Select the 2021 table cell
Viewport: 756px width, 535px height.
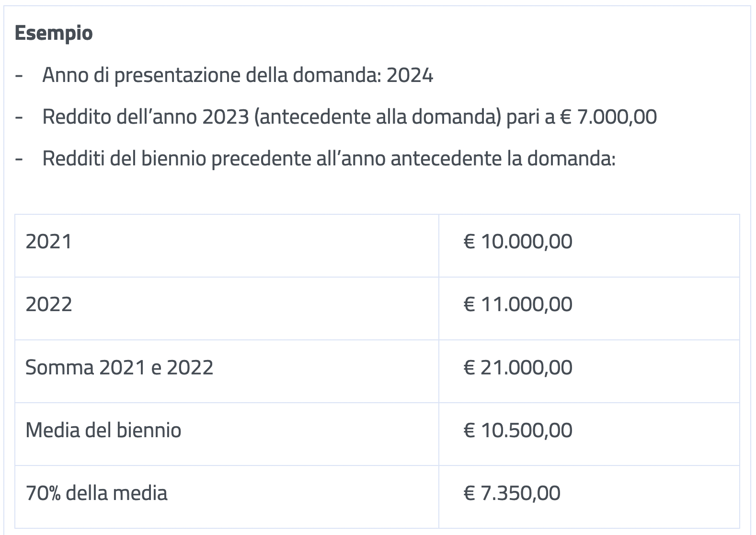pos(48,241)
